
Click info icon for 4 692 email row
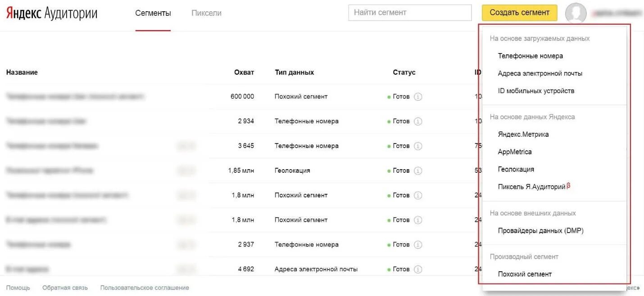pyautogui.click(x=418, y=269)
